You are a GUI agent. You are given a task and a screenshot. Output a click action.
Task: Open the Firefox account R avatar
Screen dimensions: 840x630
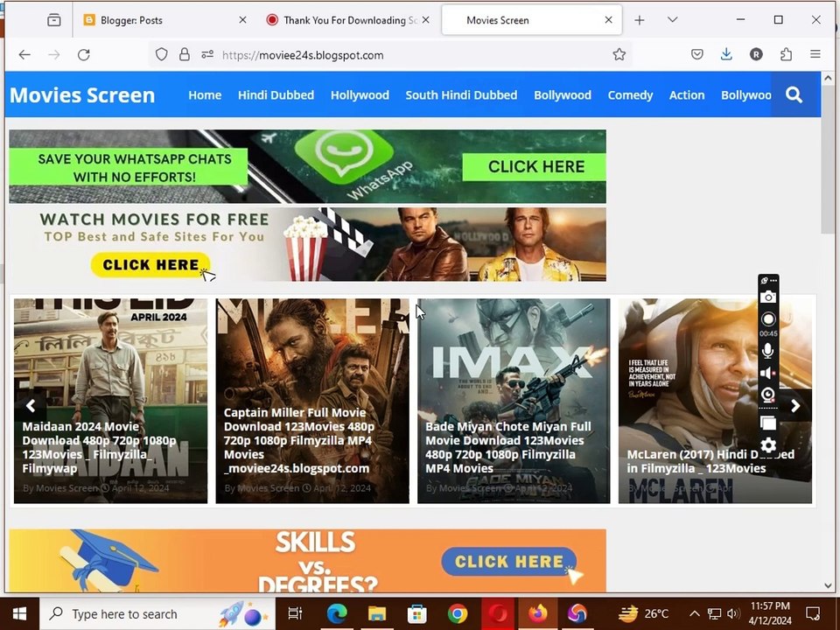[x=756, y=54]
